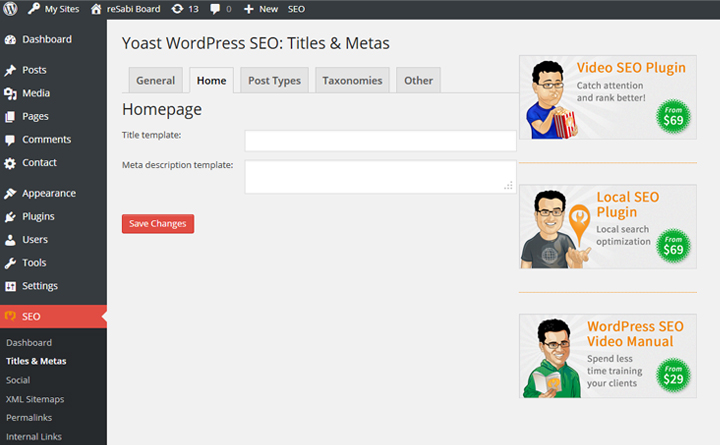Click the WordPress logo icon
This screenshot has height=445, width=720.
click(10, 9)
